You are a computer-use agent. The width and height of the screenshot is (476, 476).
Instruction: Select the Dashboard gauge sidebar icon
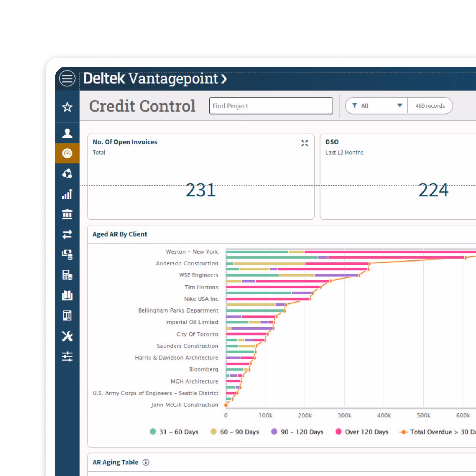tap(67, 153)
